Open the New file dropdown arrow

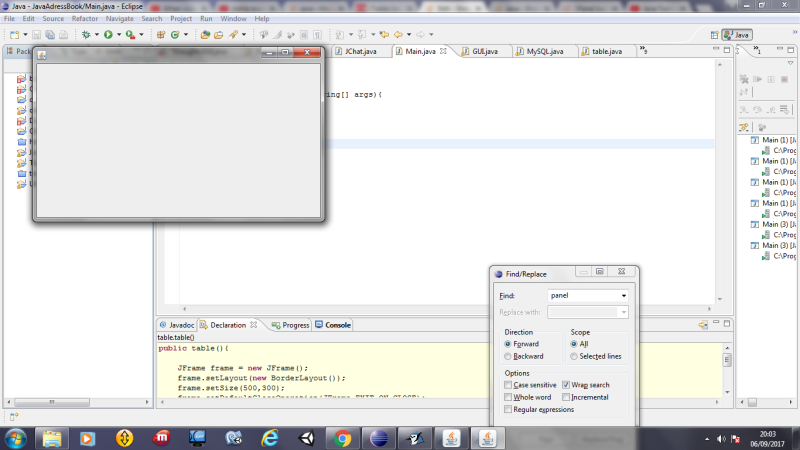(25, 35)
